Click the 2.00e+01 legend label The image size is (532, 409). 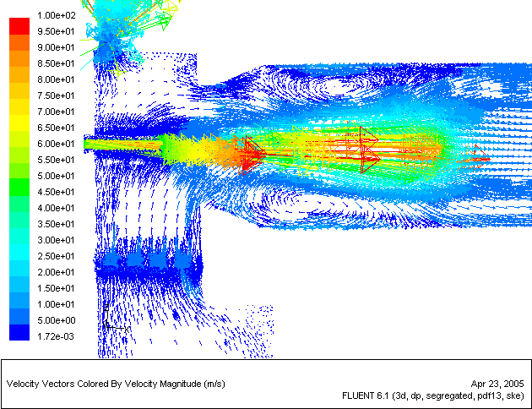[x=56, y=273]
